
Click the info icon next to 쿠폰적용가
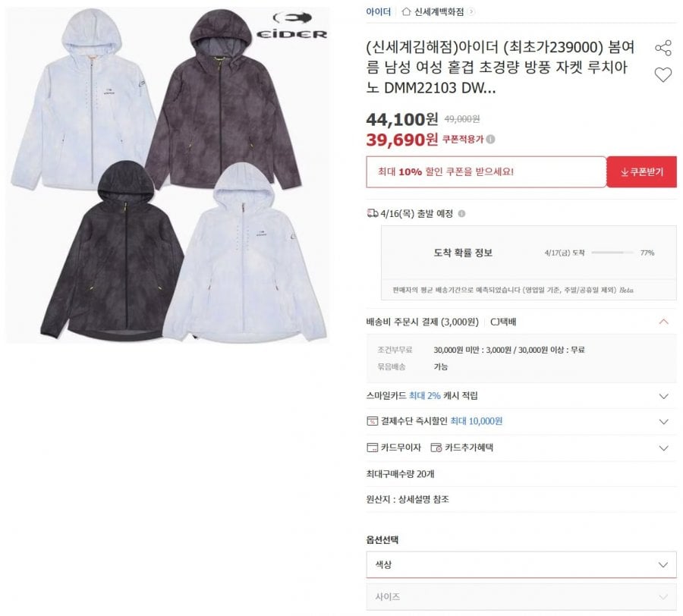click(x=490, y=140)
